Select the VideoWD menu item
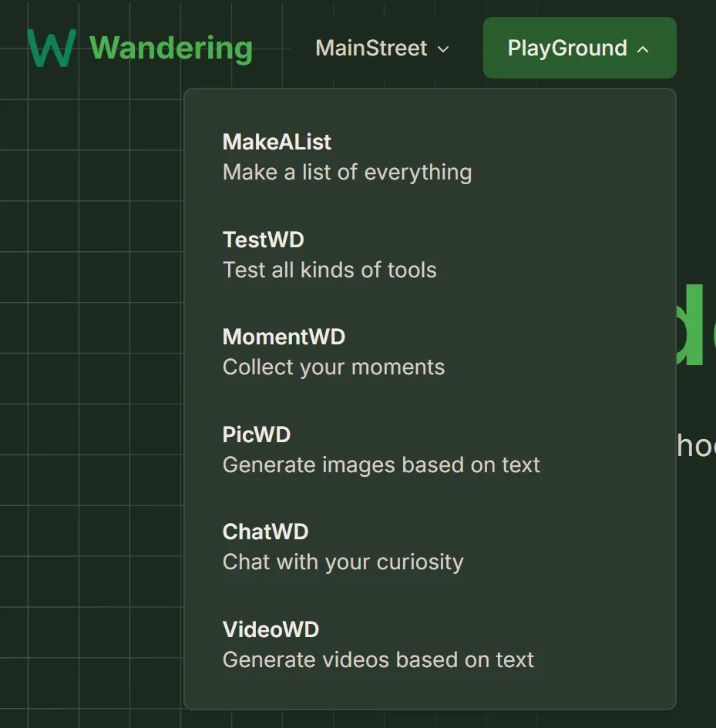The height and width of the screenshot is (728, 716). [x=271, y=629]
